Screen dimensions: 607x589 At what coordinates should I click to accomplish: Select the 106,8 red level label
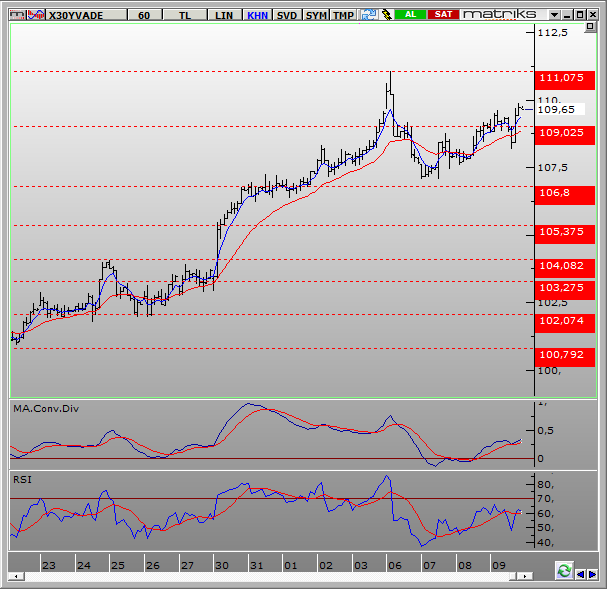[x=564, y=193]
